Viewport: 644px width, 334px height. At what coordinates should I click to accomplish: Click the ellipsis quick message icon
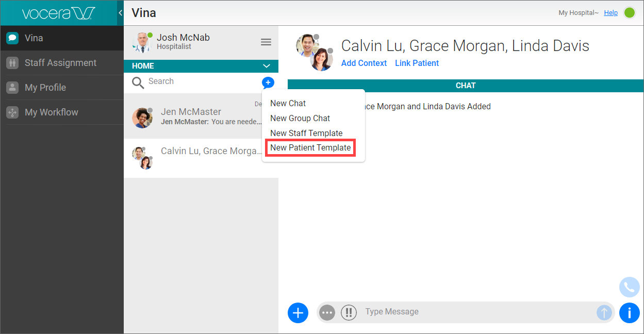tap(327, 312)
